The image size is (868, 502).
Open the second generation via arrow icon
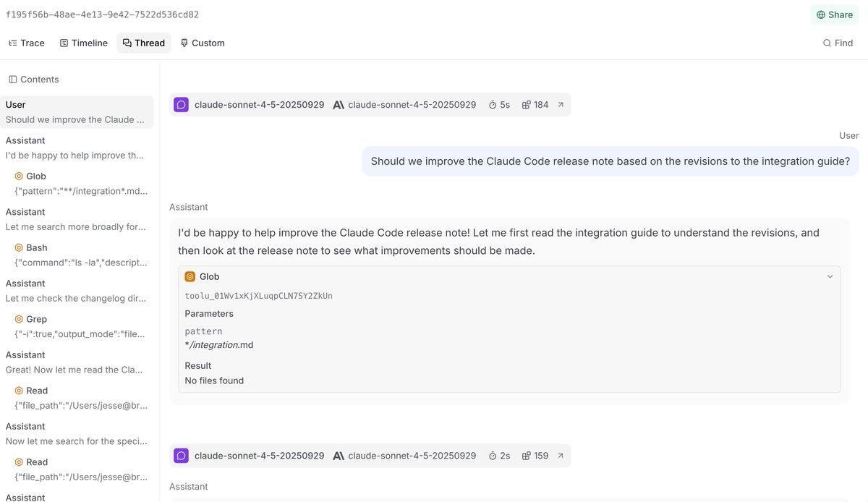click(x=561, y=456)
